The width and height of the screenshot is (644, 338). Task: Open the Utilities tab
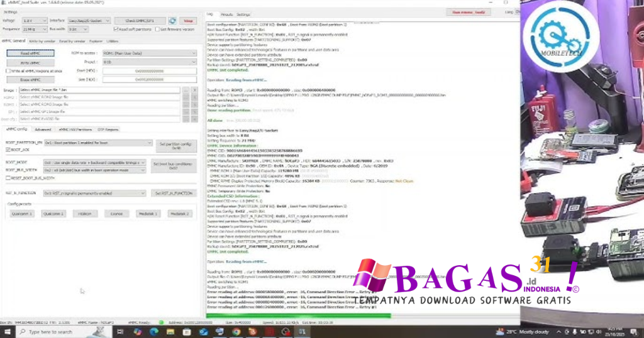pyautogui.click(x=112, y=41)
